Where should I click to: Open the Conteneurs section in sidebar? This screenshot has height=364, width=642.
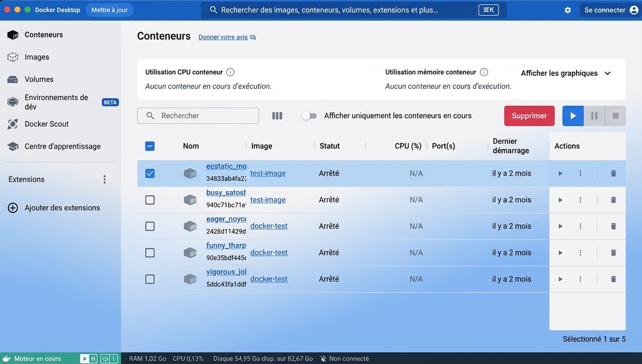tap(44, 35)
